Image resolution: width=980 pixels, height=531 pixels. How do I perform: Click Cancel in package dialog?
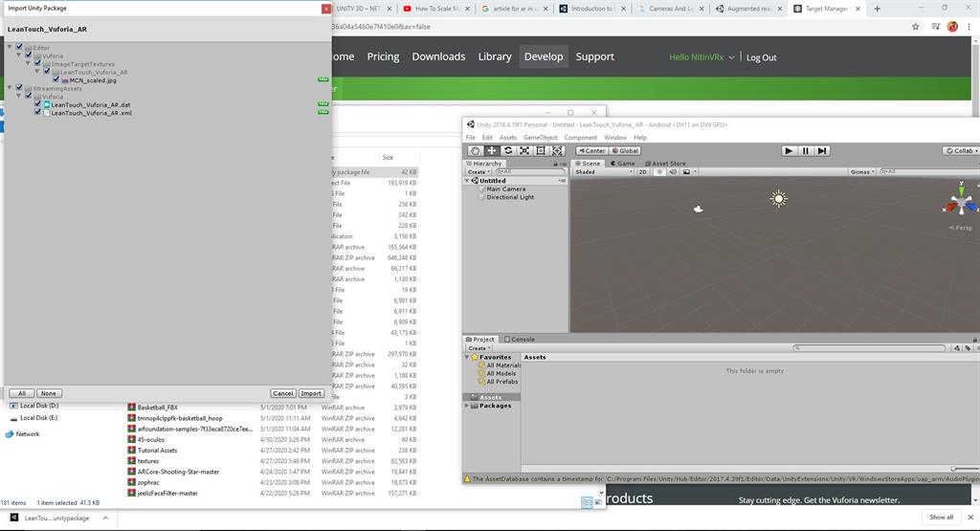(283, 393)
